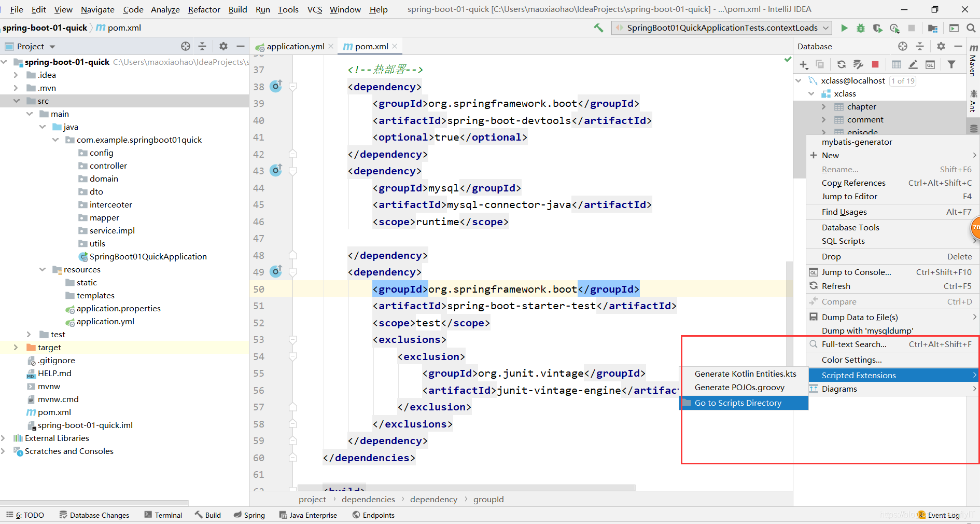
Task: Toggle code fold marker at line 42
Action: [293, 154]
